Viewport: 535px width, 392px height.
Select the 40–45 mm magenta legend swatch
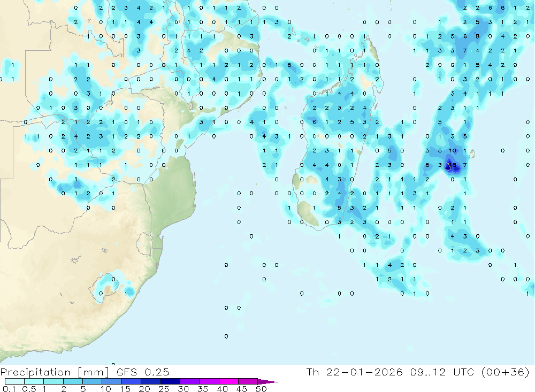(x=228, y=381)
